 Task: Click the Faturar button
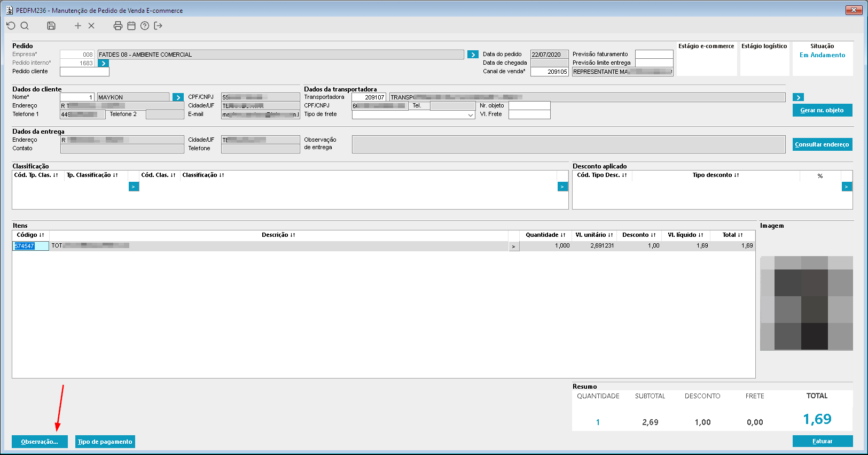click(823, 441)
